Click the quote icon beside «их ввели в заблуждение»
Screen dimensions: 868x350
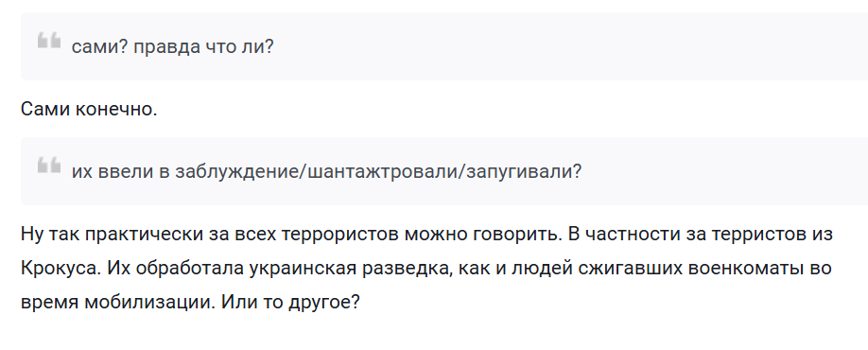click(49, 165)
